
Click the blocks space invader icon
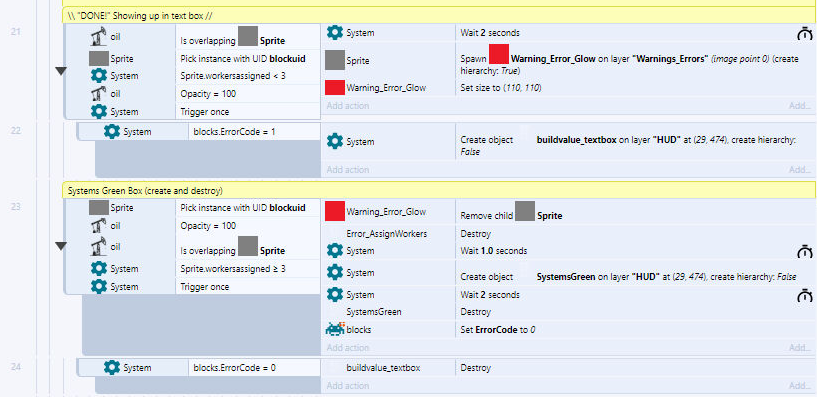[x=335, y=329]
